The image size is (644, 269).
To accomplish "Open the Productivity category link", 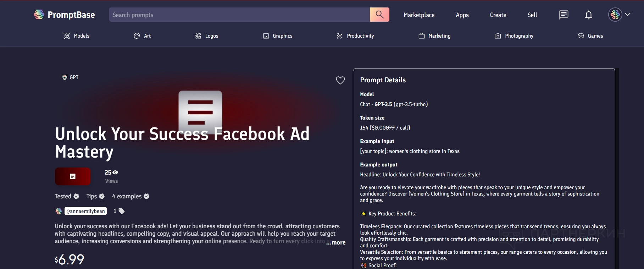I will click(360, 36).
